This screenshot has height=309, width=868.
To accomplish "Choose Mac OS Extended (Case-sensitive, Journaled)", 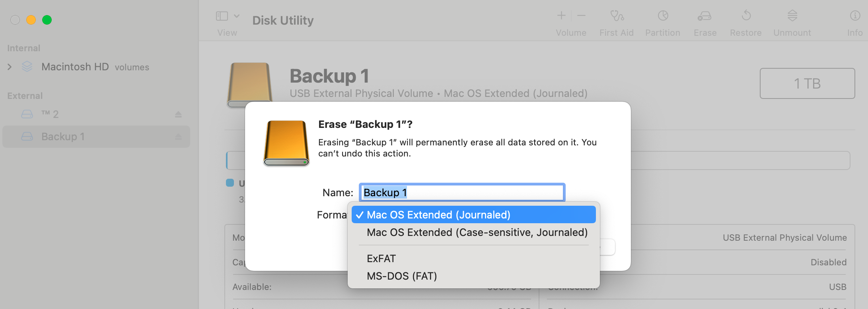I will (x=477, y=232).
